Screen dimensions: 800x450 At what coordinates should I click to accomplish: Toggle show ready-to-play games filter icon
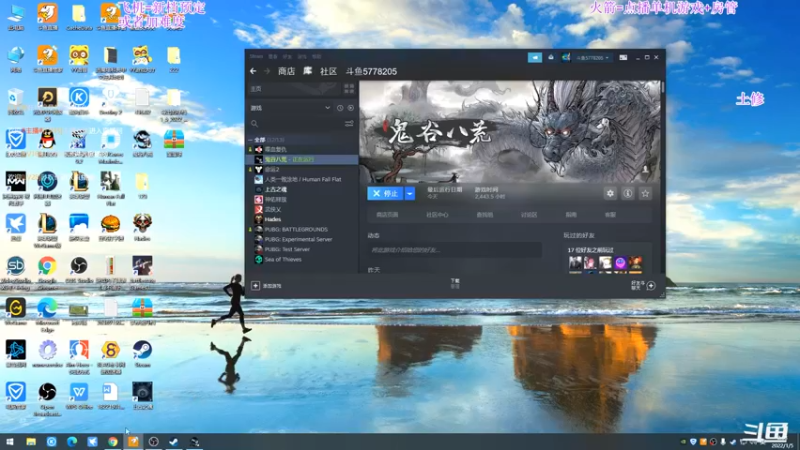351,108
